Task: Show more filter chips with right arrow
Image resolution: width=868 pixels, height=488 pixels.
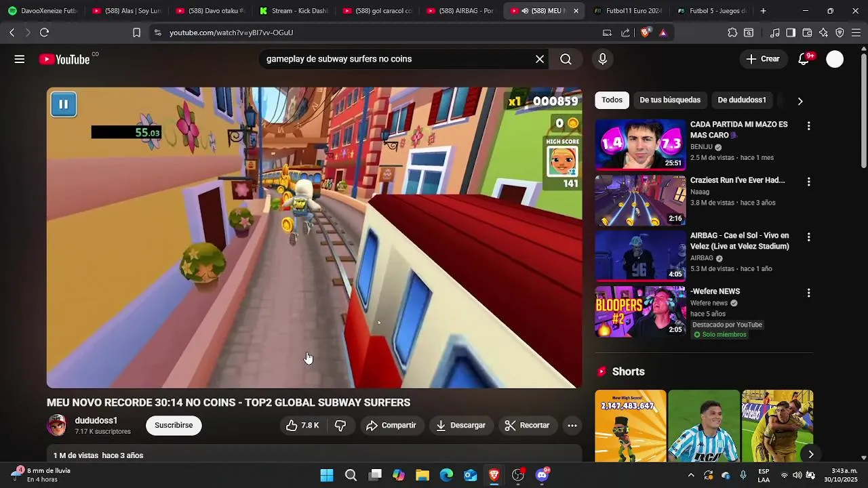Action: (x=800, y=101)
